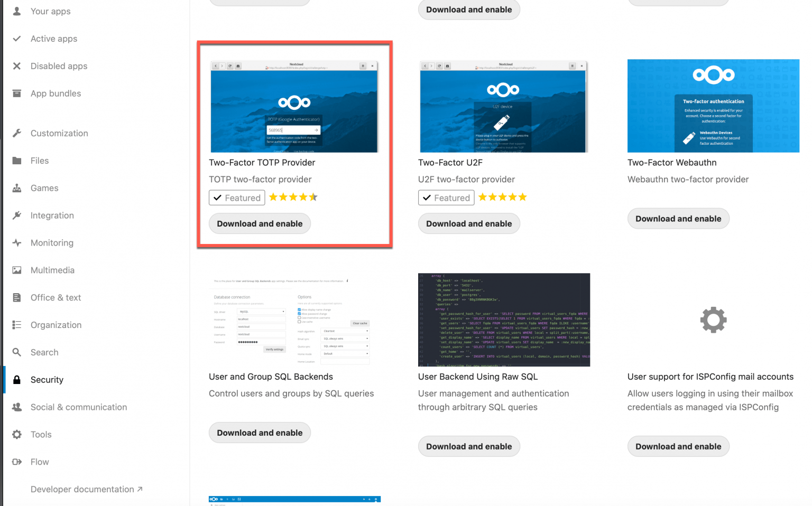Click the pulse icon beside Monitoring
This screenshot has width=812, height=506.
click(17, 243)
